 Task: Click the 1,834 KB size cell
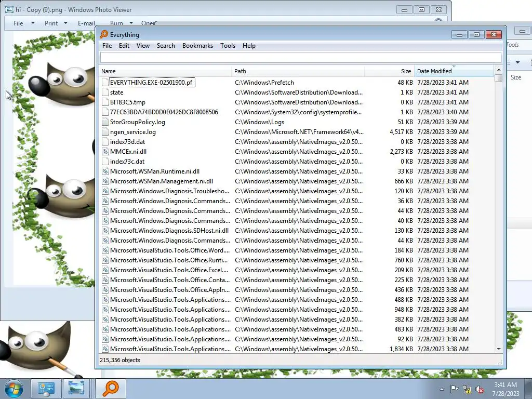(x=401, y=349)
